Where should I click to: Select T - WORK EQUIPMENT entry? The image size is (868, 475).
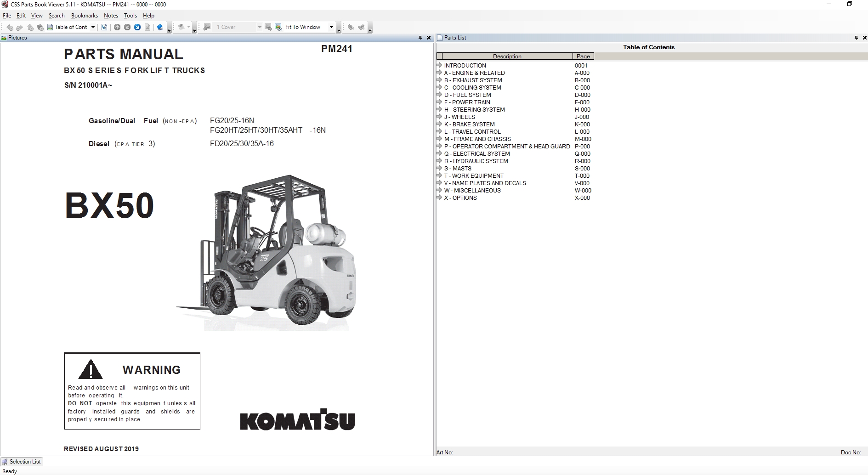(x=474, y=176)
